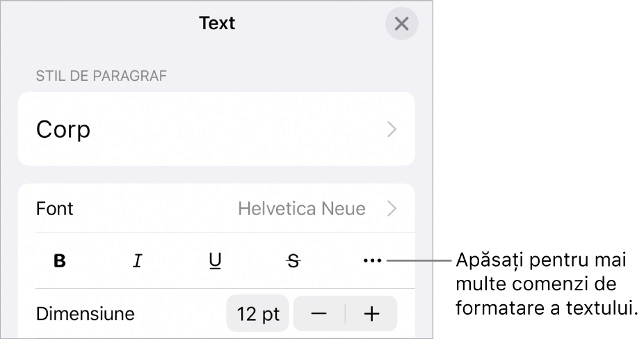Click the STIL DE PARAGRAF section header
Viewport: 644px width, 346px height.
[101, 76]
